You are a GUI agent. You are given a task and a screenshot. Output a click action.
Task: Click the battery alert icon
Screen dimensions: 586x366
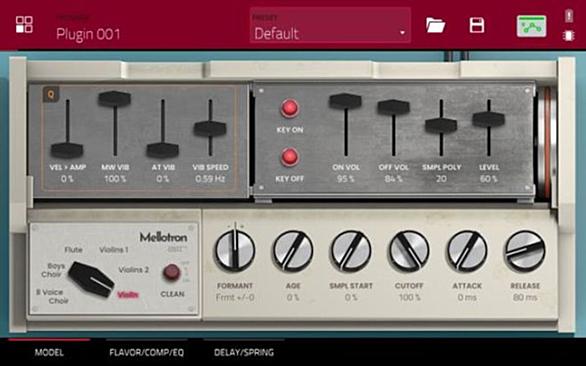[x=569, y=16]
